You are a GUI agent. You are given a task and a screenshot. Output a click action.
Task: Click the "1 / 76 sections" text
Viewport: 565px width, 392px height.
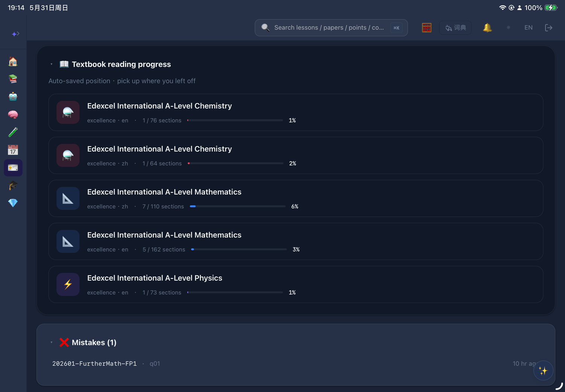162,120
